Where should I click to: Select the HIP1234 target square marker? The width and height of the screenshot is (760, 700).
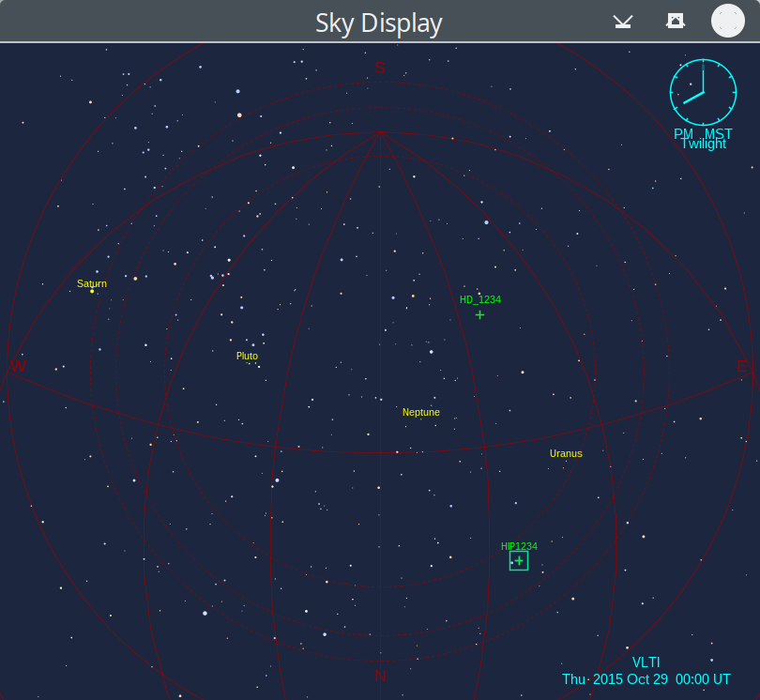point(519,561)
